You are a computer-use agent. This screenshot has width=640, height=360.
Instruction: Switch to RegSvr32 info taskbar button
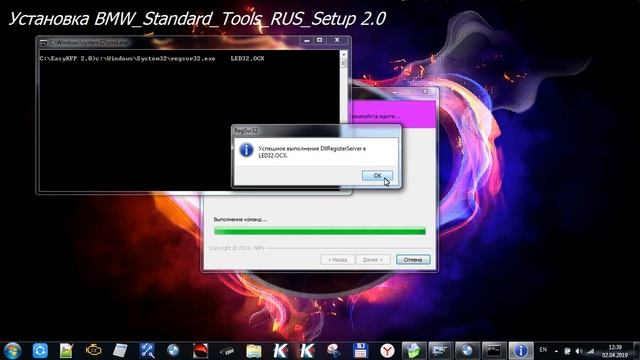click(521, 351)
